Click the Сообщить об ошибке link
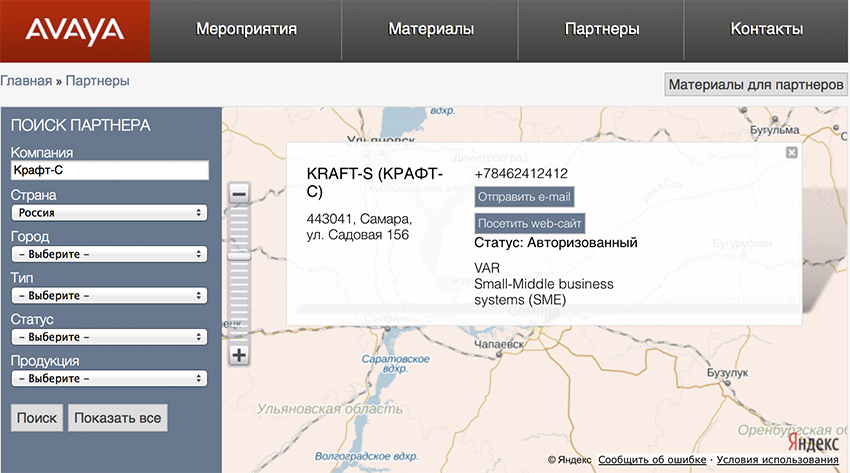This screenshot has height=473, width=850. click(652, 459)
